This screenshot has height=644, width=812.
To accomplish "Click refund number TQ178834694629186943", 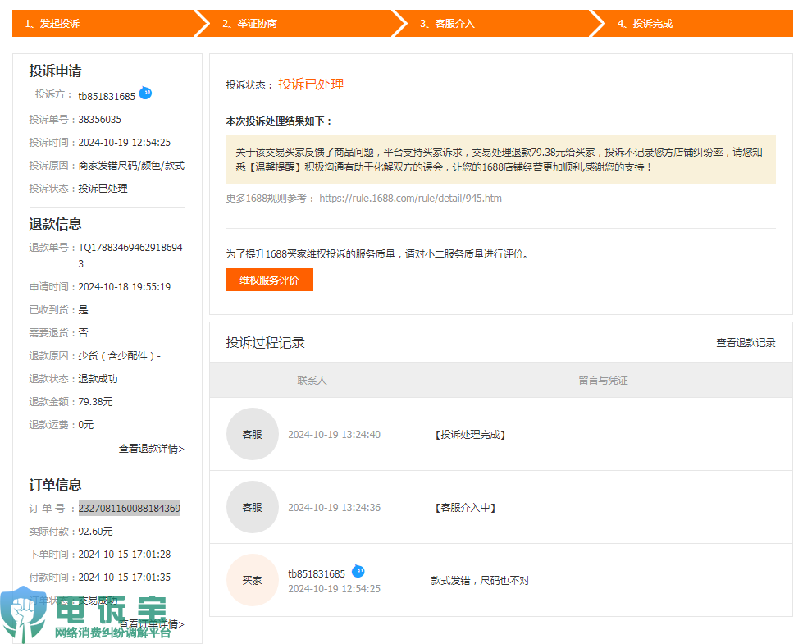I will (130, 255).
